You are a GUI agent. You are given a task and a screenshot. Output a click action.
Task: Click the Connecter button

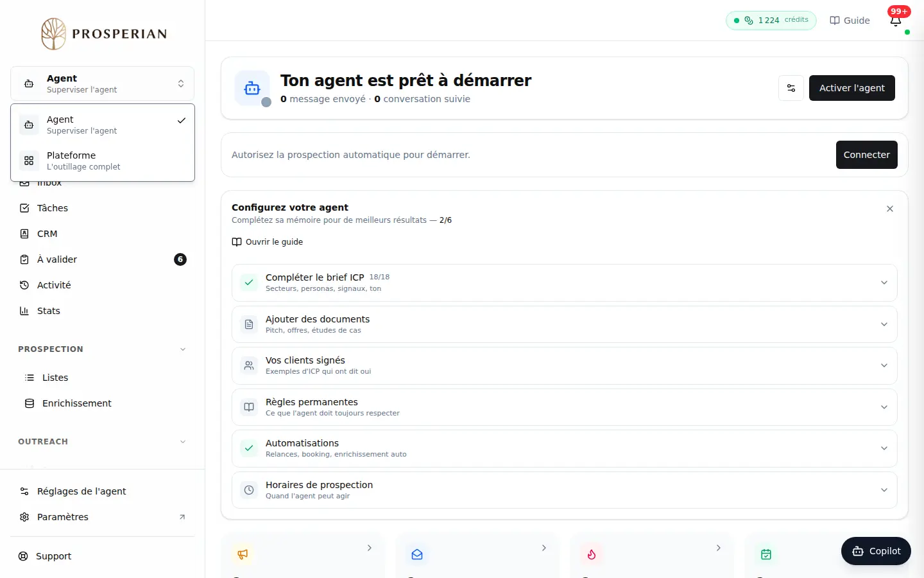867,155
